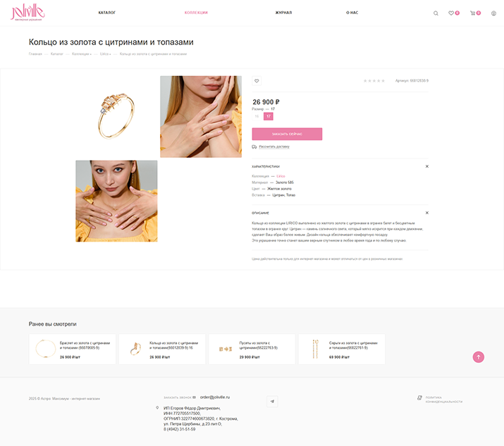Rate product with the fifth star
Viewport: 504px width, 446px height.
click(383, 80)
